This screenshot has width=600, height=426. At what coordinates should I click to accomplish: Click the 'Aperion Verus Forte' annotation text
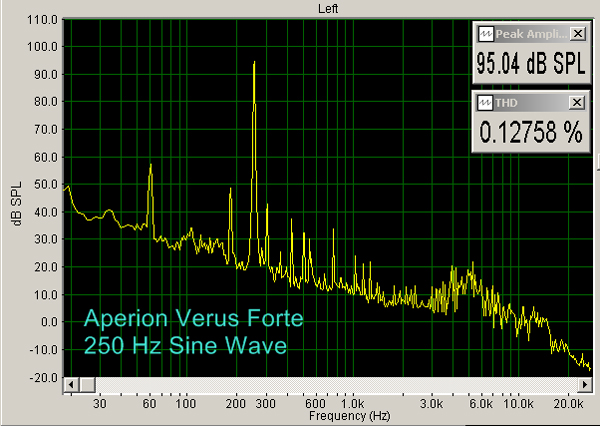point(194,318)
